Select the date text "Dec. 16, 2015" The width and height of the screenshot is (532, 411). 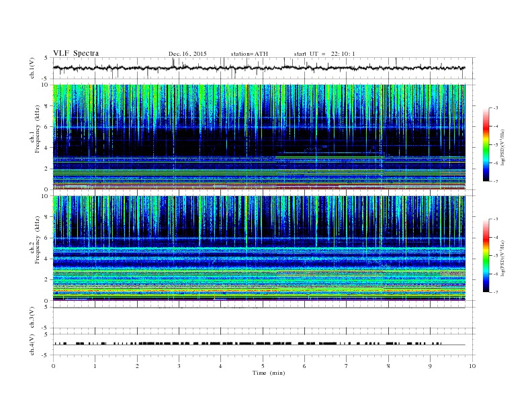(x=187, y=54)
